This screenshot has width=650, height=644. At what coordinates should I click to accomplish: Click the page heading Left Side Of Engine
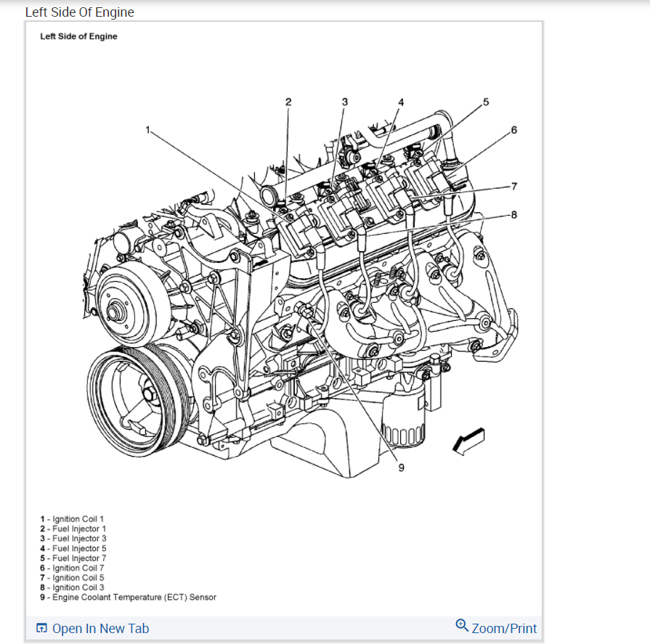coord(80,12)
